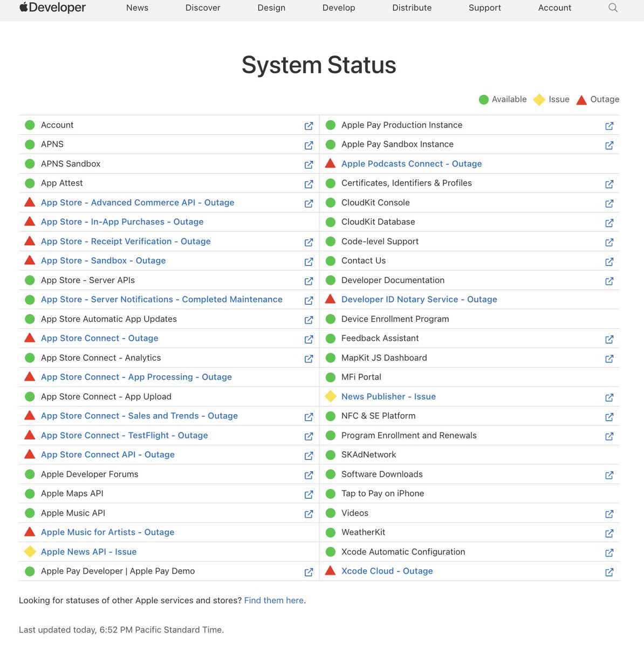Click red outage triangle for Apple Podcasts Connect
Image resolution: width=644 pixels, height=647 pixels.
pyautogui.click(x=331, y=163)
